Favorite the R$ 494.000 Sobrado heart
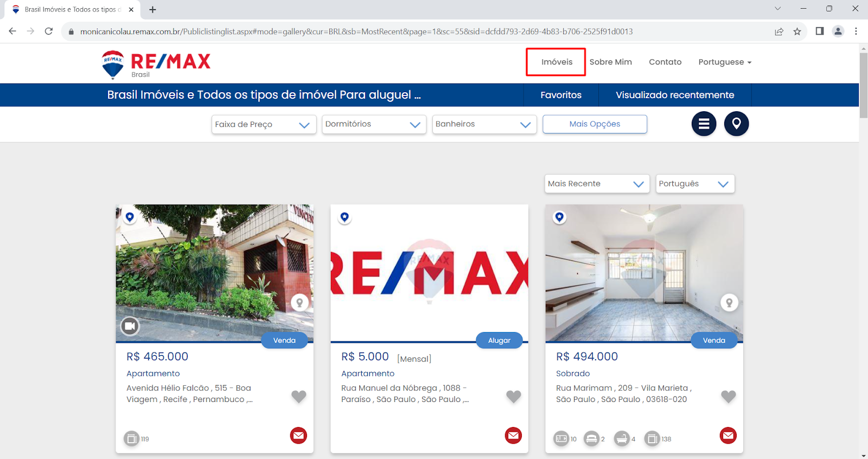The width and height of the screenshot is (868, 459). coord(729,397)
